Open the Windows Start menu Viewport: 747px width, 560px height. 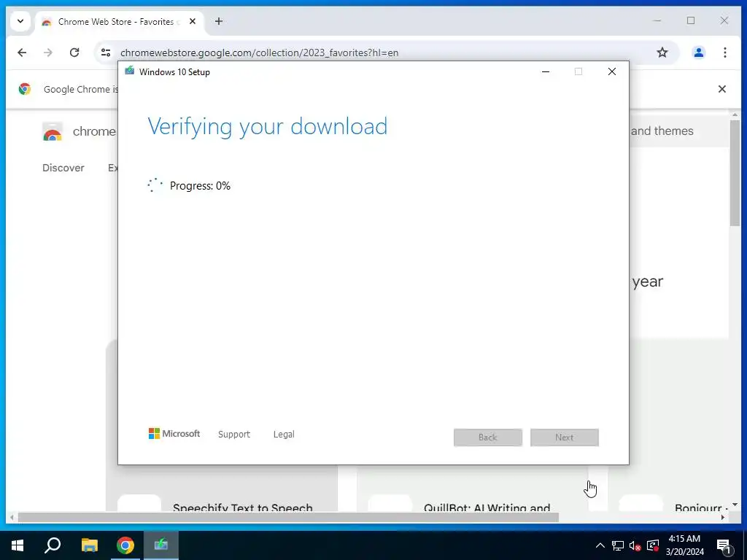[18, 545]
